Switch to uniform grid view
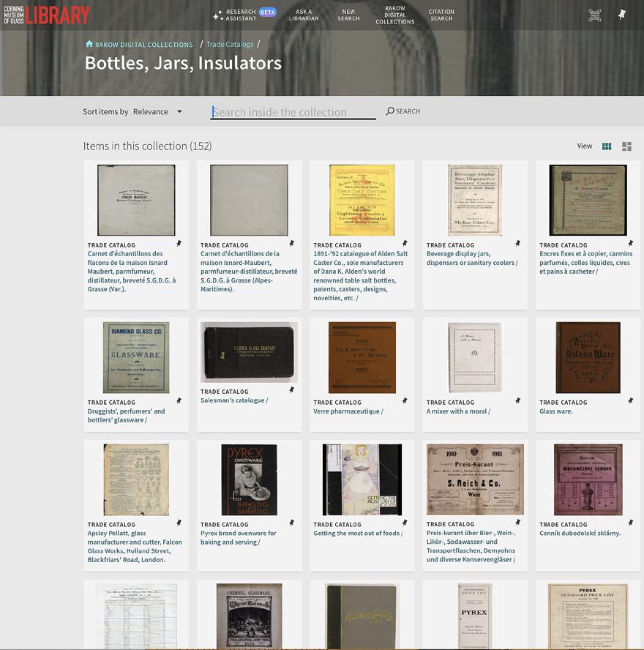 tap(606, 146)
